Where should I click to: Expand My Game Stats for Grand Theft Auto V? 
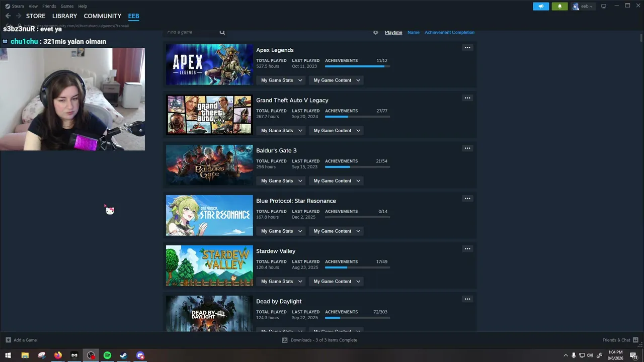(282, 130)
